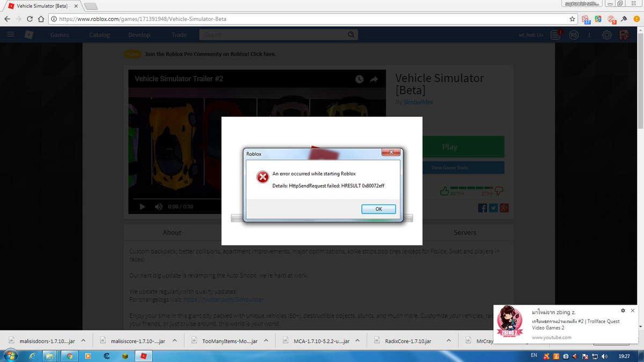Go forward in Chrome browser
This screenshot has height=362, width=644.
click(18, 19)
